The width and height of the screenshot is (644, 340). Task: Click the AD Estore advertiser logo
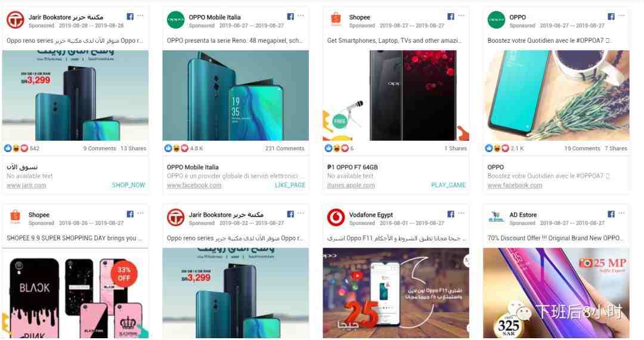(x=496, y=217)
